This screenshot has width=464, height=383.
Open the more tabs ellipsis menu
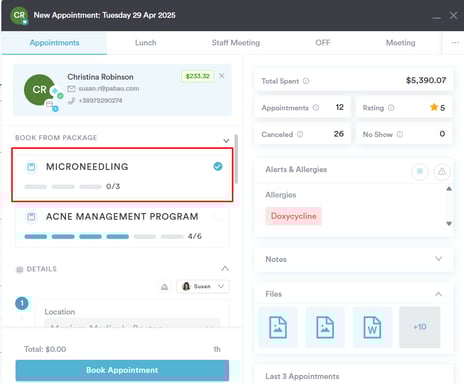tap(455, 43)
